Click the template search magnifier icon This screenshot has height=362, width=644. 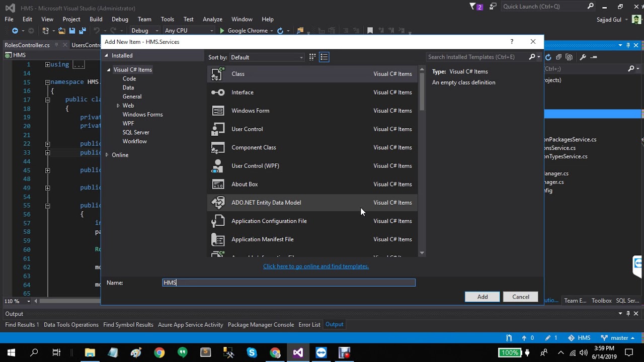pos(532,57)
